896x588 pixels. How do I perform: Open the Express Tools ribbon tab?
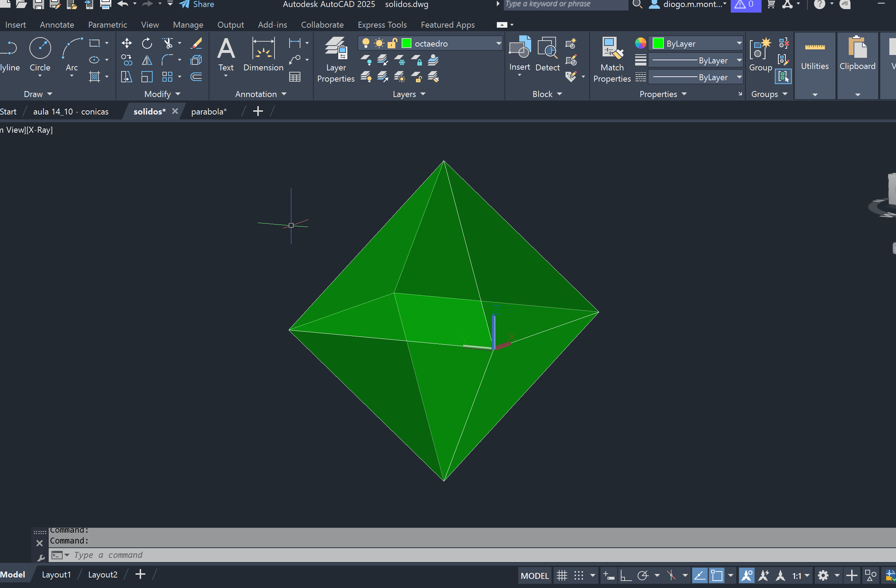382,25
